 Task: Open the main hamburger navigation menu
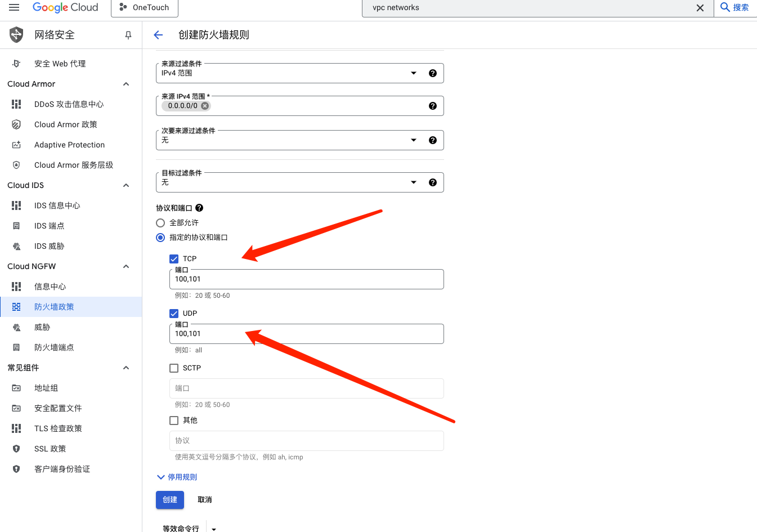point(14,7)
